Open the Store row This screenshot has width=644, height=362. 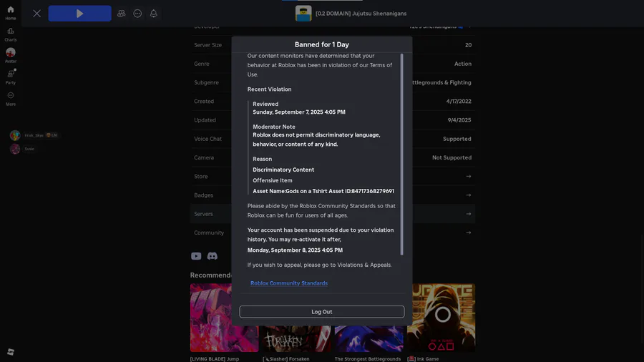[333, 176]
